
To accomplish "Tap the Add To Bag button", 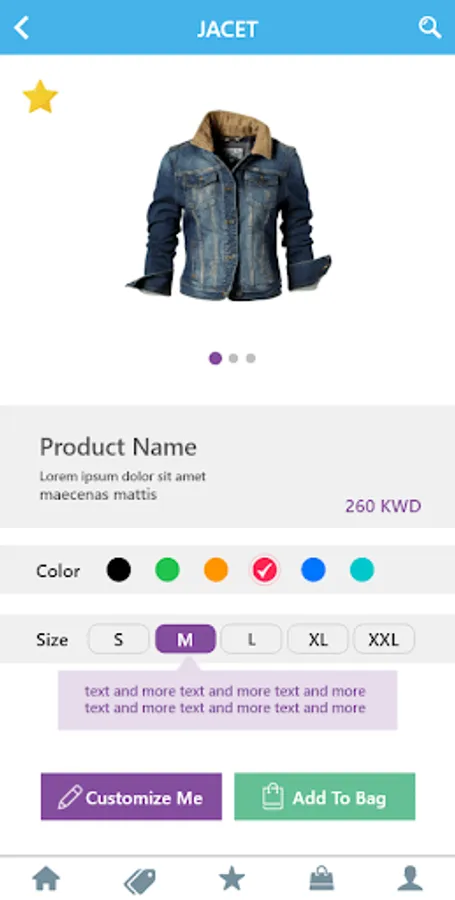I will [325, 797].
